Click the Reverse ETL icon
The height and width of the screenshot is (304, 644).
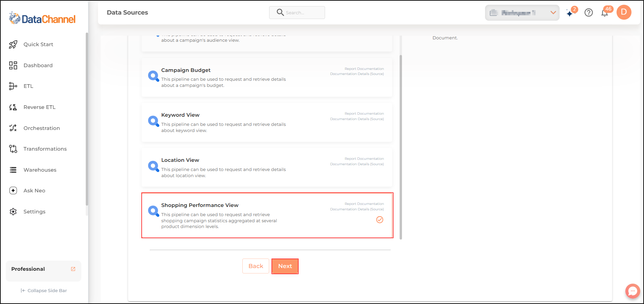click(13, 107)
